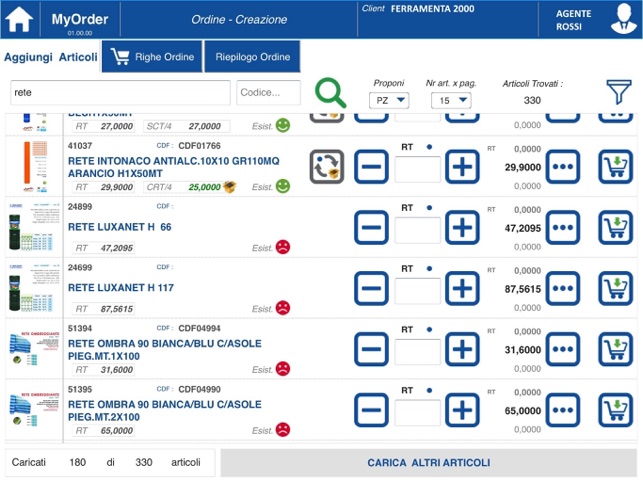Open the Proponi PZ dropdown
The height and width of the screenshot is (482, 643).
tap(389, 100)
